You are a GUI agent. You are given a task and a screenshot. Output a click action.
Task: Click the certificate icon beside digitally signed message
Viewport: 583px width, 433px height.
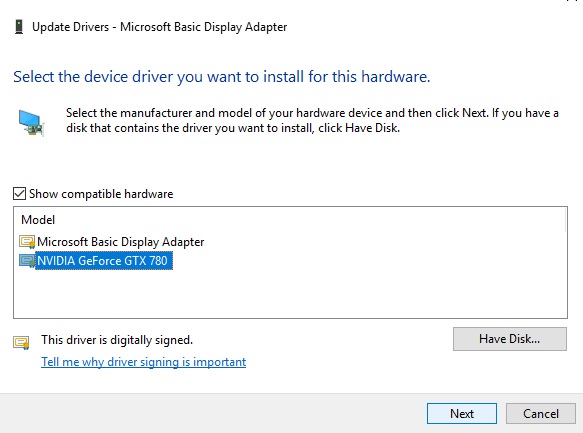click(21, 342)
